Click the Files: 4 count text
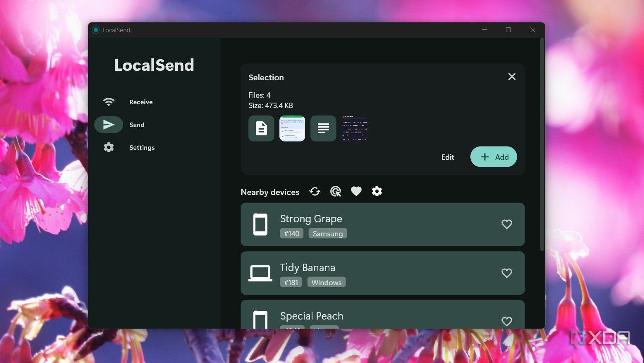The width and height of the screenshot is (644, 363). pyautogui.click(x=260, y=95)
